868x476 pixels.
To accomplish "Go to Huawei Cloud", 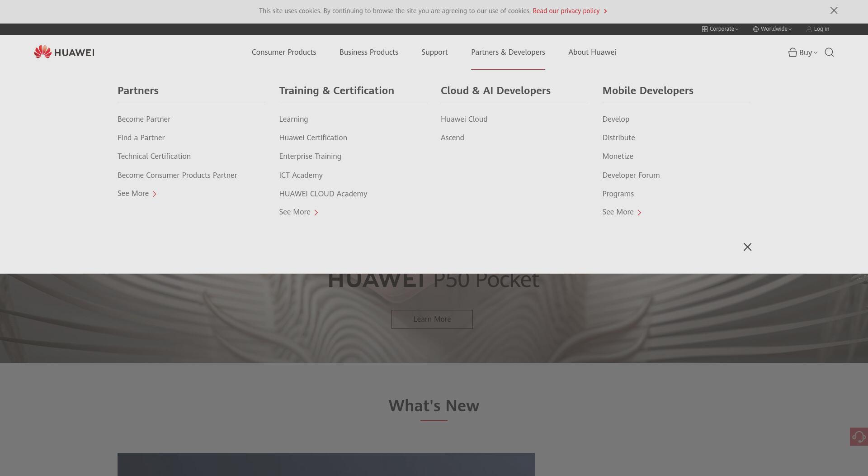I will 464,119.
